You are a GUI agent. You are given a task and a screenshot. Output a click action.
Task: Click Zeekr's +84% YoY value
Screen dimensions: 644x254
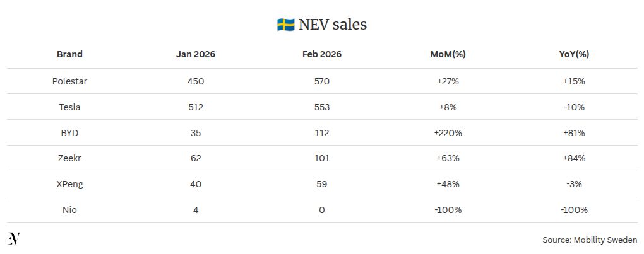pos(574,158)
